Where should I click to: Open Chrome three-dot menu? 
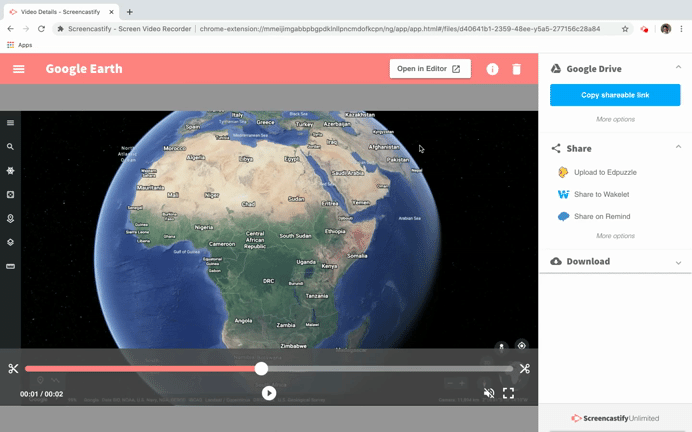[x=682, y=29]
